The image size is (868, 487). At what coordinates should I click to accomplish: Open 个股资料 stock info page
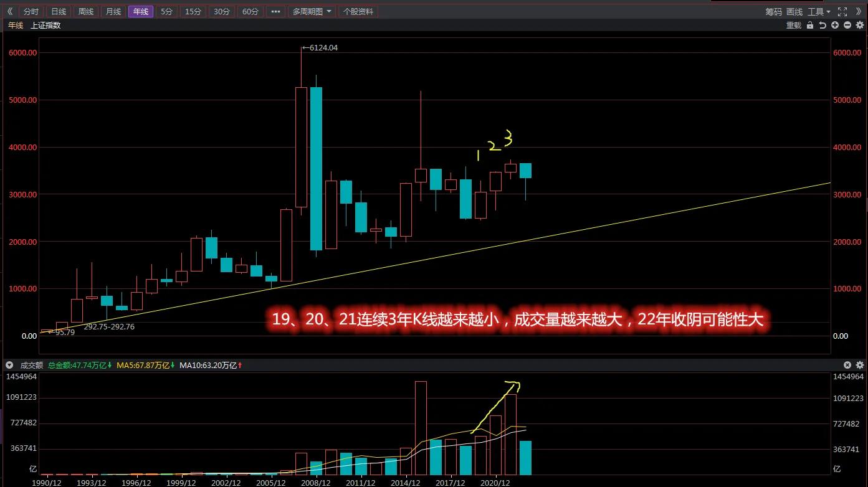pyautogui.click(x=359, y=11)
